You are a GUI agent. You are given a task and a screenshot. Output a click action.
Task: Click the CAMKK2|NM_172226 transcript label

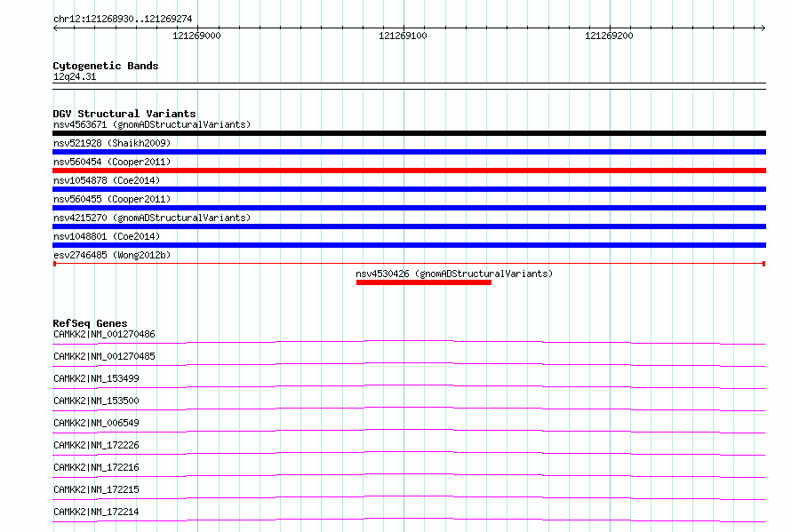[96, 445]
